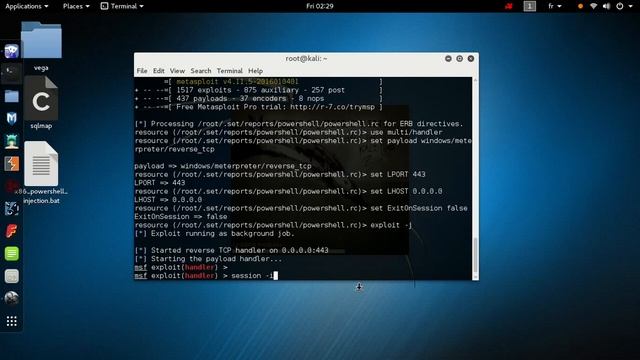
Task: Click '437 payloads - 37 encoders' banner line
Action: point(259,98)
